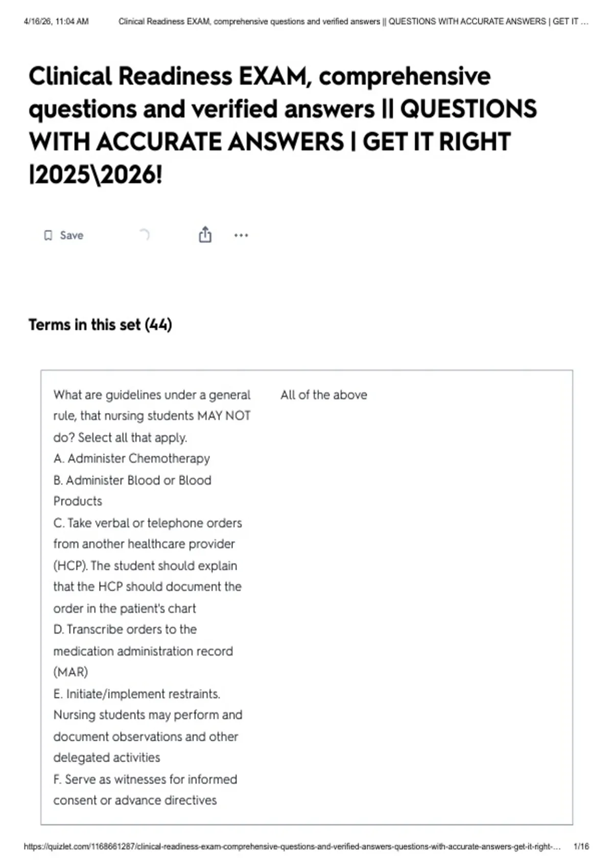This screenshot has width=613, height=868.
Task: Click the bookmark icon beside Save
Action: coord(48,235)
